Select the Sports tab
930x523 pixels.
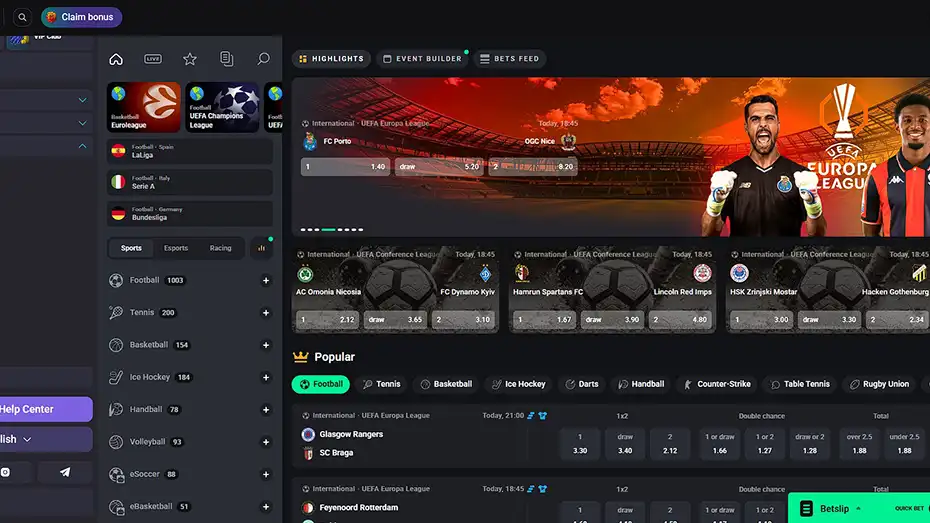pyautogui.click(x=131, y=248)
